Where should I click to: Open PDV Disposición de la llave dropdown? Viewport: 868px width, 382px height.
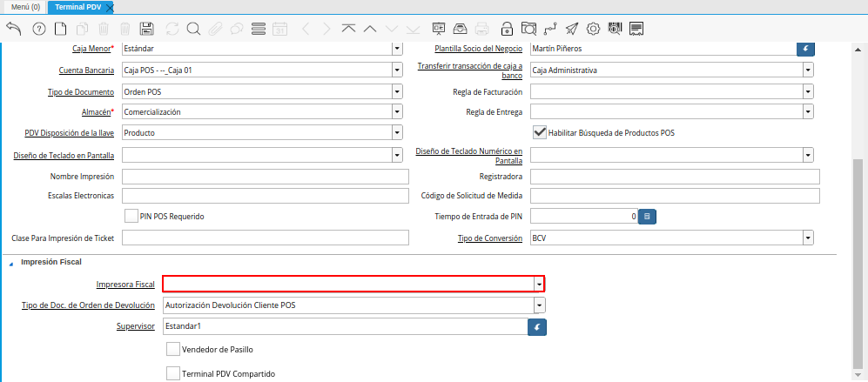click(x=397, y=133)
